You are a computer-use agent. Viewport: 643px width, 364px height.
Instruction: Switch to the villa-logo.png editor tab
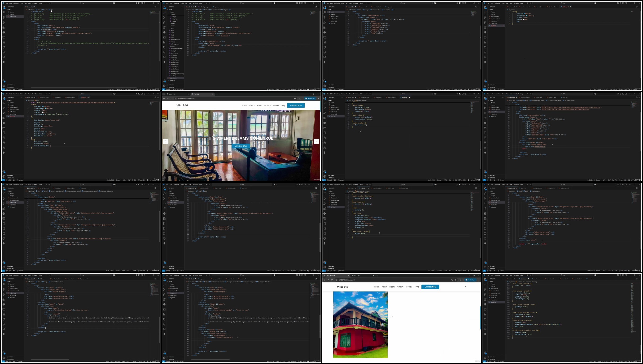click(204, 7)
